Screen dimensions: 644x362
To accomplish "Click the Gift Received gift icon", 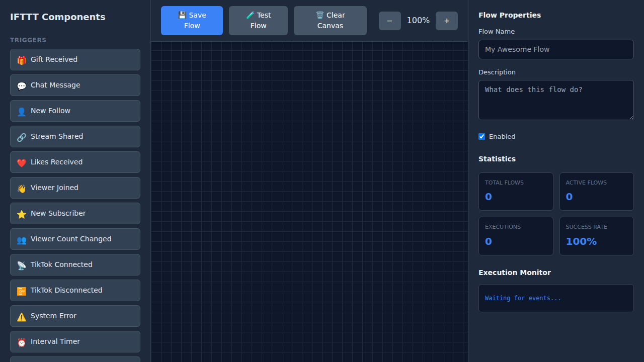I will coord(21,59).
